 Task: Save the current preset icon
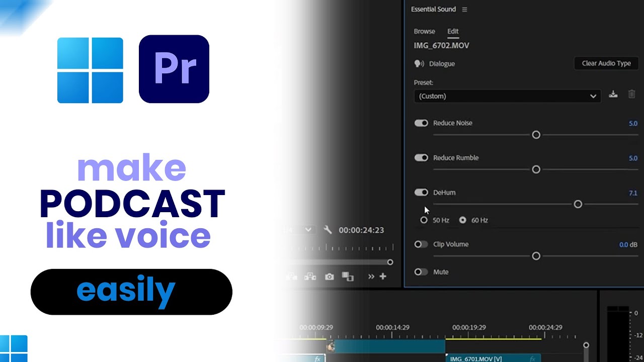click(x=613, y=94)
